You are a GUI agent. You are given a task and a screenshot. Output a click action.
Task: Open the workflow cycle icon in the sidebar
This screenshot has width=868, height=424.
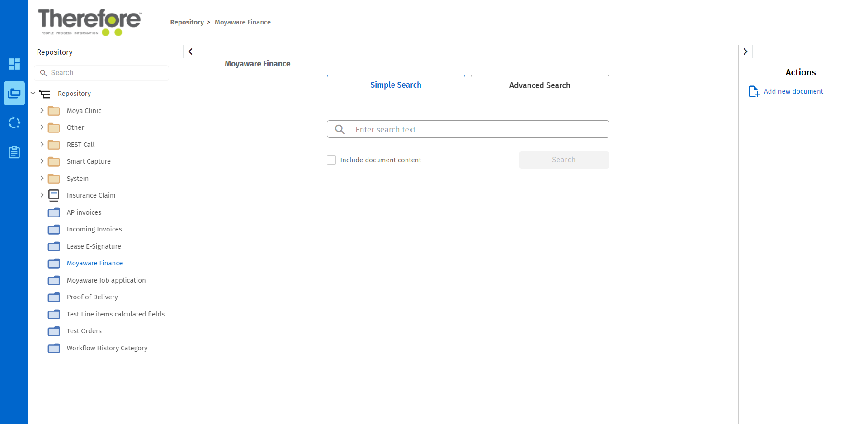pos(14,122)
